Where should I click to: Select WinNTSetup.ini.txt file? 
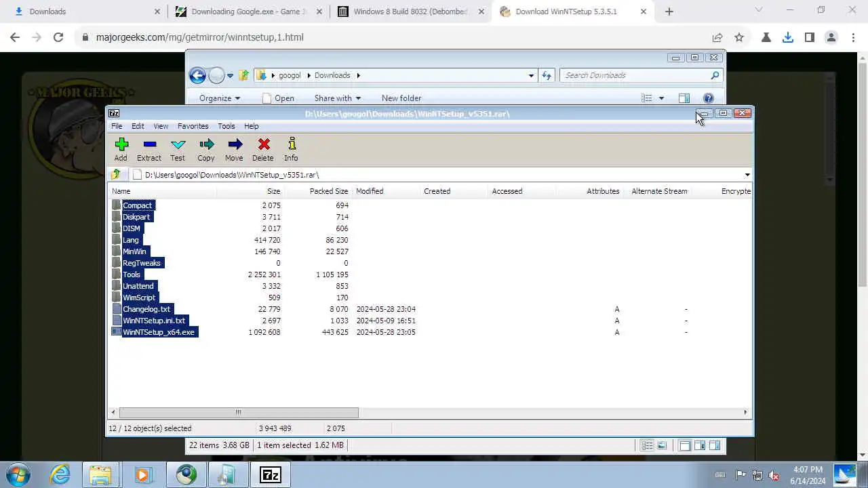pos(153,321)
